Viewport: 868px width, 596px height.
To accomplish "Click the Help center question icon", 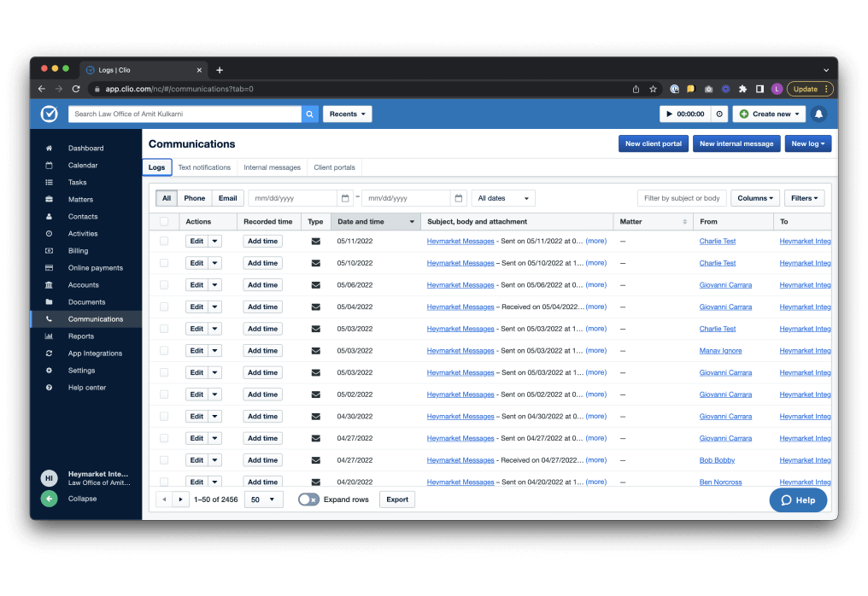I will point(49,388).
